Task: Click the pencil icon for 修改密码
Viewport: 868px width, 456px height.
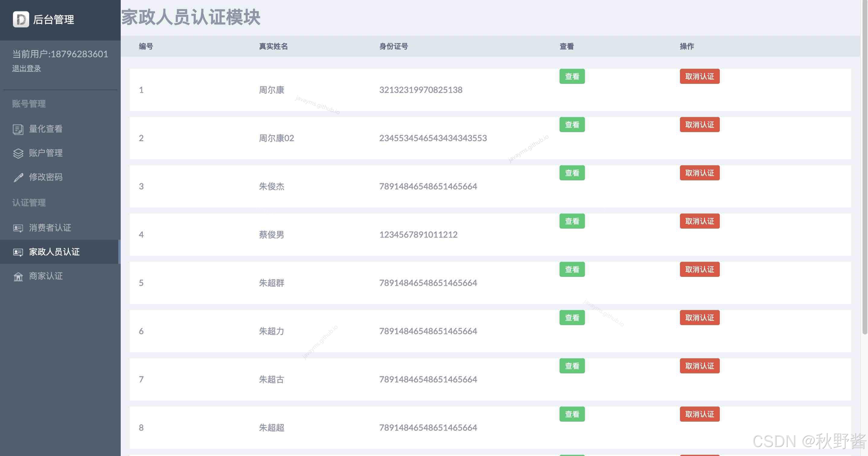Action: pos(18,177)
